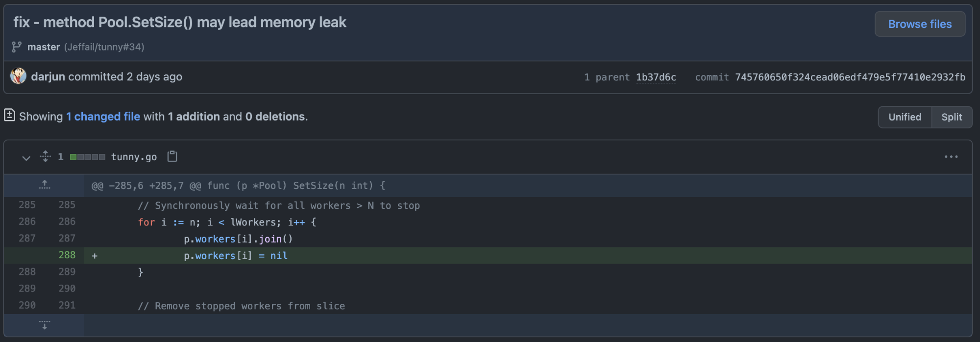
Task: Expand code upward above line 285
Action: click(x=44, y=185)
